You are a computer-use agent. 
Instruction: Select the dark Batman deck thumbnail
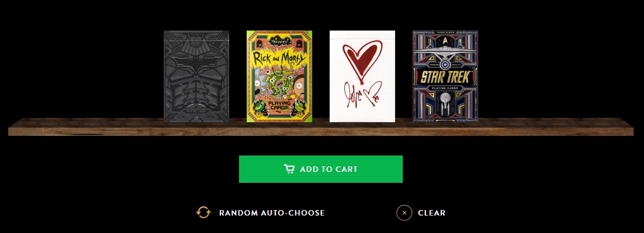point(196,76)
